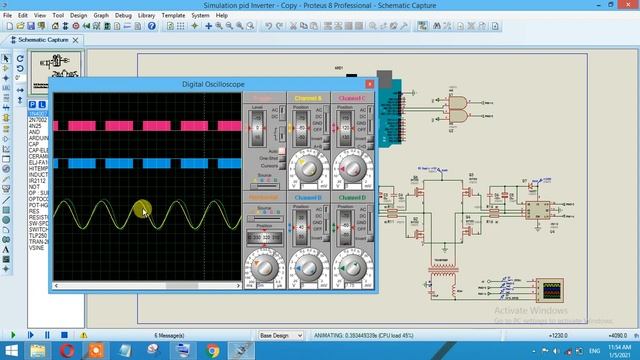Select the Component Mode tool
This screenshot has height=360, width=640.
coord(6,69)
